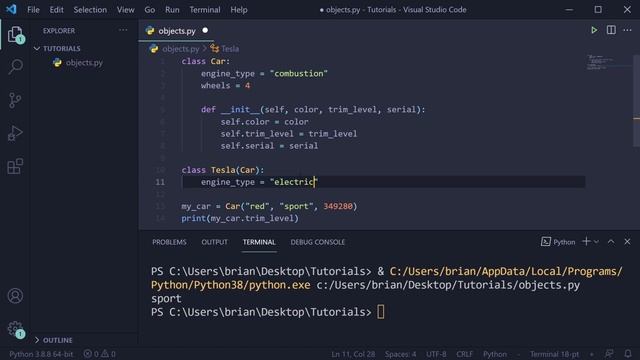
Task: Open the Terminal menu
Action: [205, 9]
